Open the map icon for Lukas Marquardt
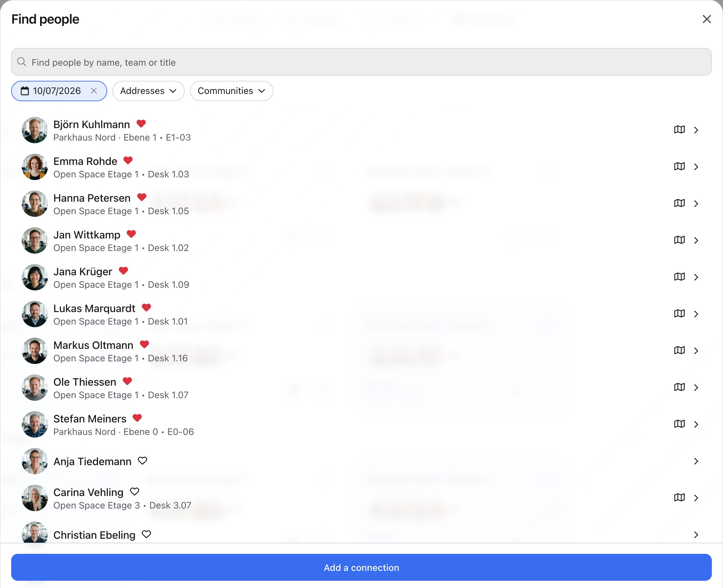The image size is (723, 588). point(679,314)
